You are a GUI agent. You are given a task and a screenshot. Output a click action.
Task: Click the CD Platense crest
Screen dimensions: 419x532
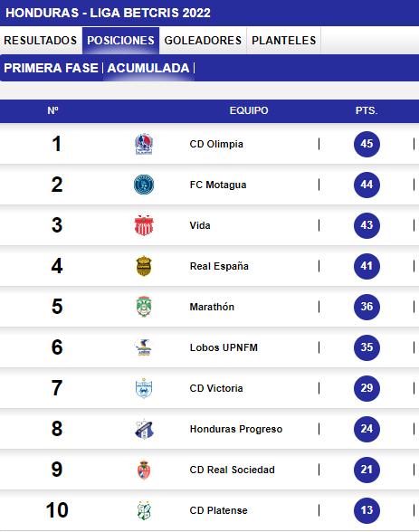click(x=144, y=510)
